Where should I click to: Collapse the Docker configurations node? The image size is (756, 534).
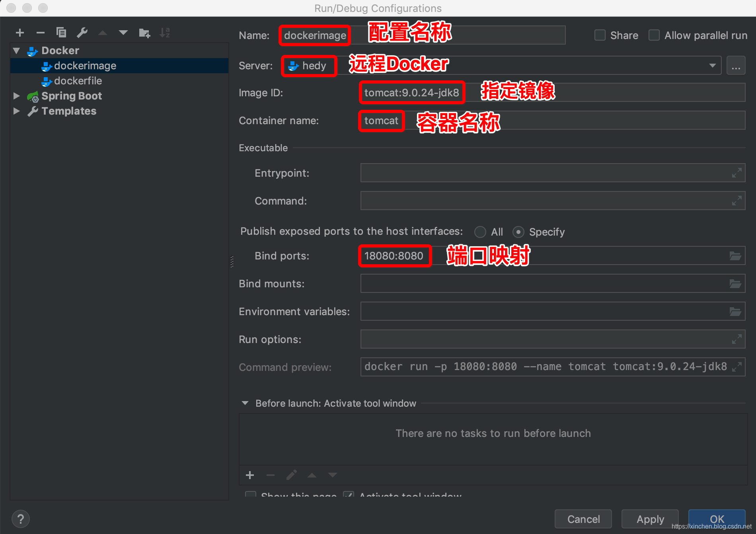(16, 51)
